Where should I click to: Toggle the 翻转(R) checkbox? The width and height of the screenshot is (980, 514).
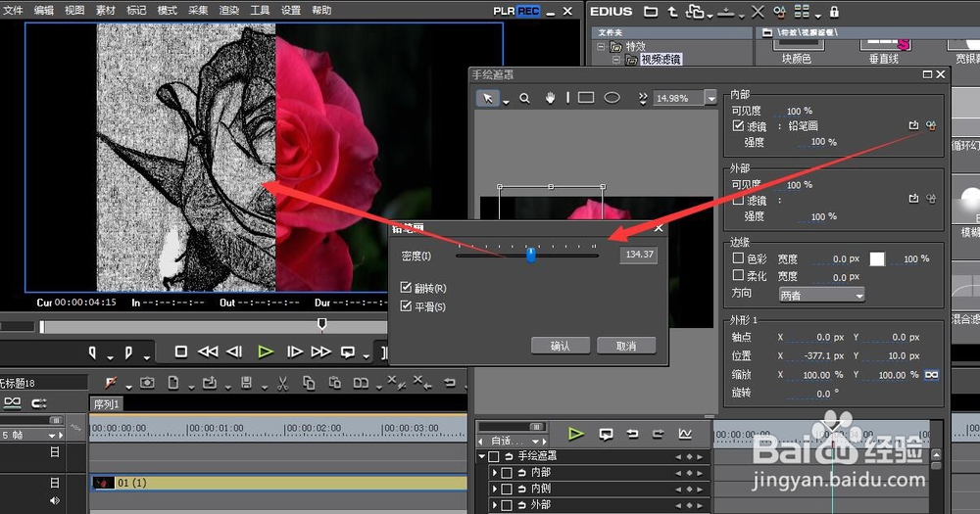(407, 287)
